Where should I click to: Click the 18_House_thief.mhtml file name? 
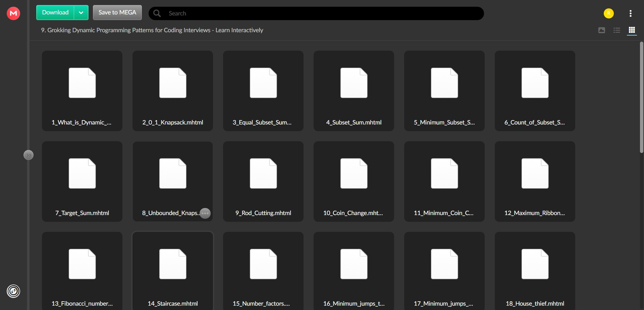(x=535, y=304)
